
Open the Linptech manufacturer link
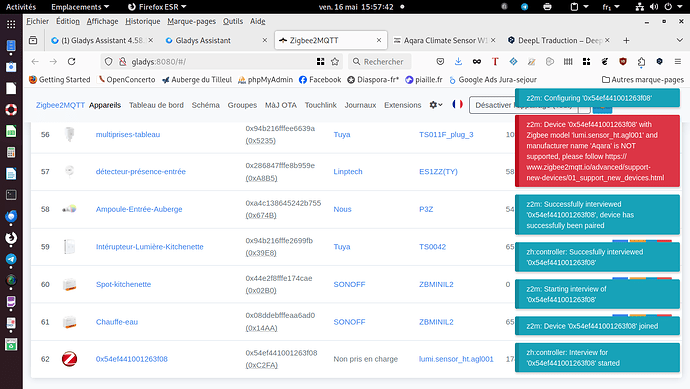tap(348, 172)
